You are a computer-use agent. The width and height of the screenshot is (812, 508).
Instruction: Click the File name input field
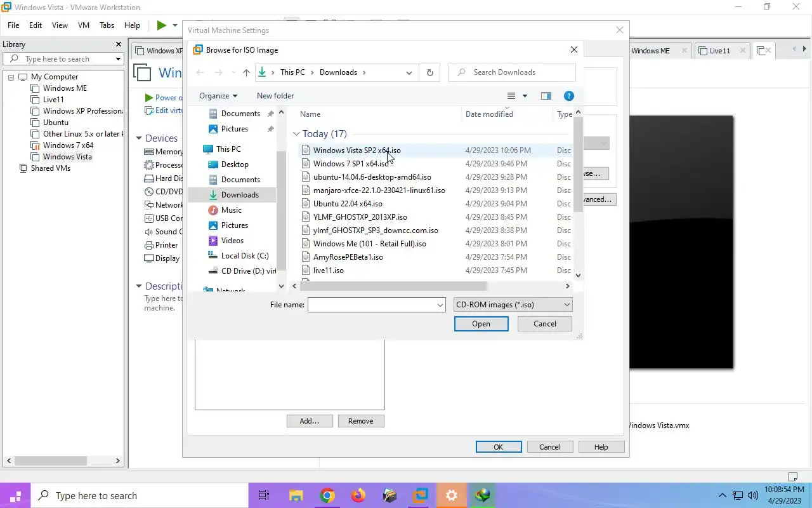pyautogui.click(x=372, y=305)
